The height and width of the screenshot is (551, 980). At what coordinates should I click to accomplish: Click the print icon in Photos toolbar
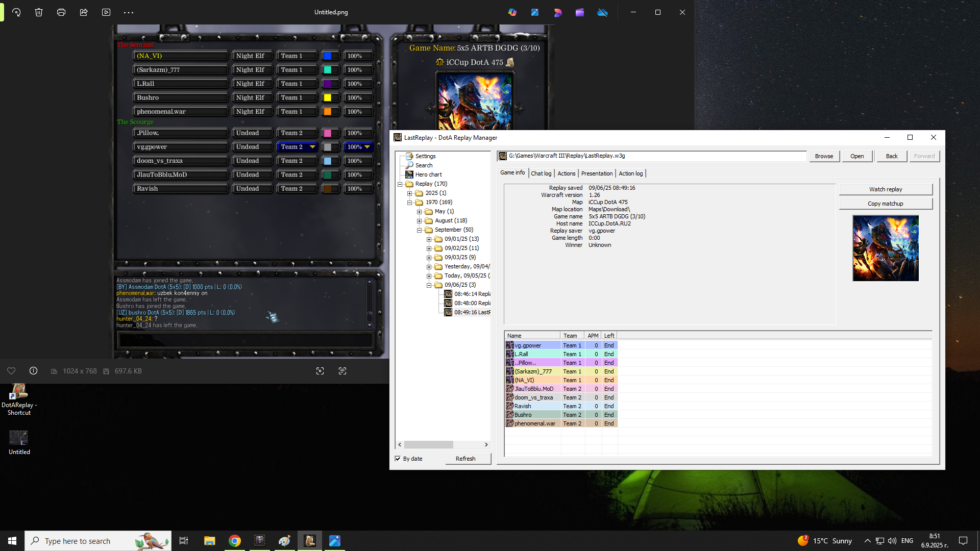click(61, 12)
